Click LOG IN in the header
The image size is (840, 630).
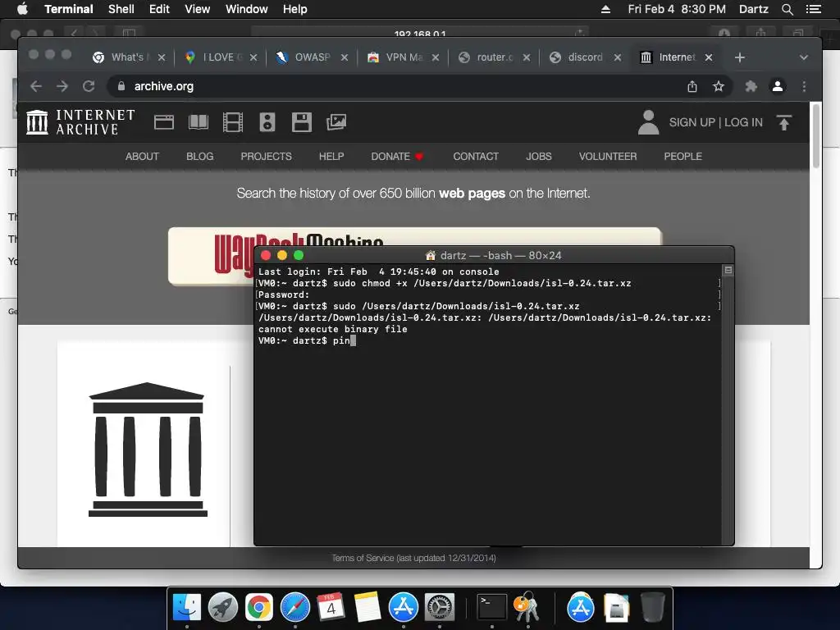click(743, 122)
